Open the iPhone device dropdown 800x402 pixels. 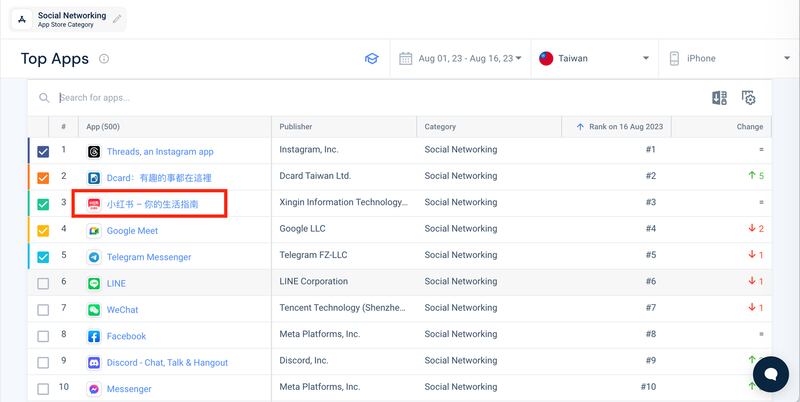click(x=729, y=59)
